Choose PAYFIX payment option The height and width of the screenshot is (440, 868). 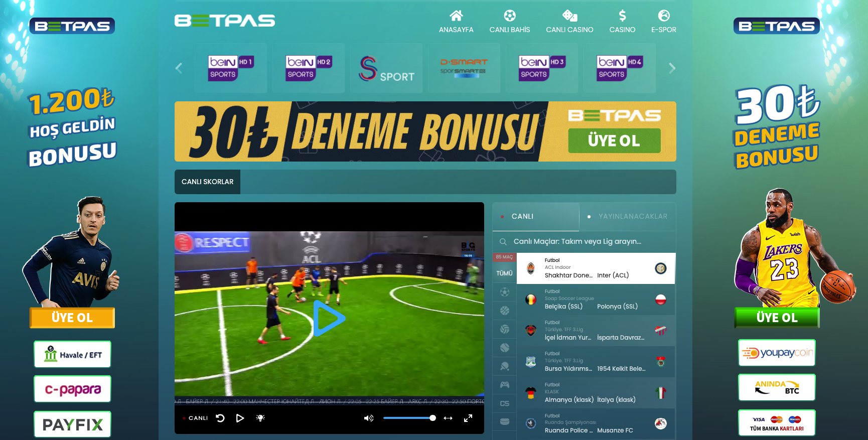(x=72, y=424)
